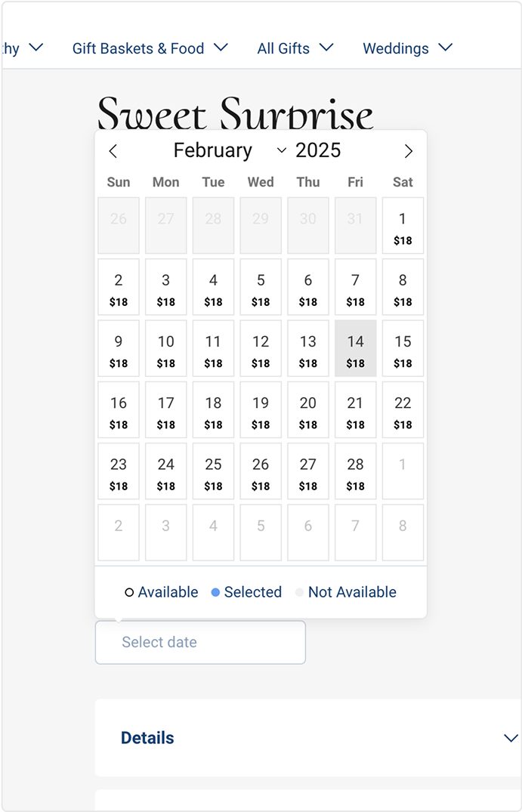This screenshot has width=522, height=812.
Task: Pick February 28 as delivery date
Action: click(355, 471)
